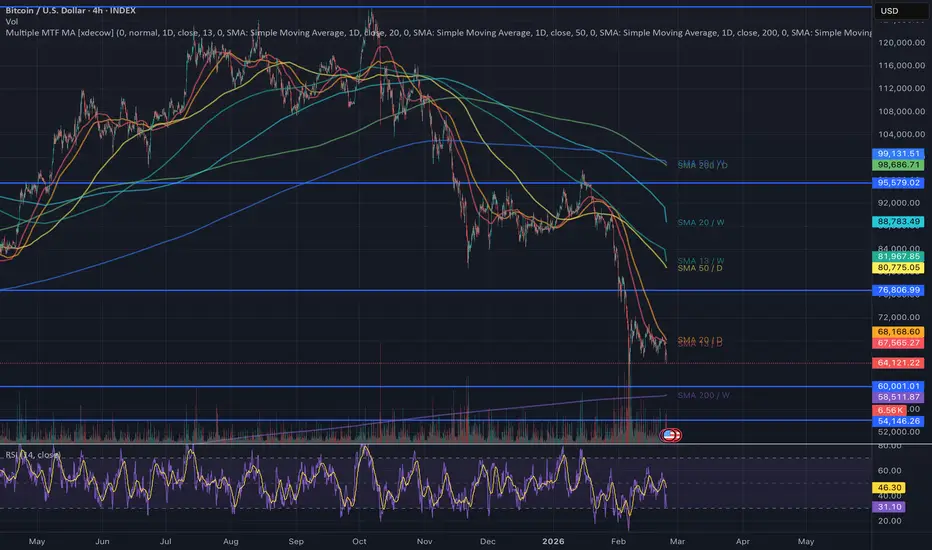Image resolution: width=932 pixels, height=550 pixels.
Task: Click the Dec label on time axis
Action: pyautogui.click(x=487, y=541)
